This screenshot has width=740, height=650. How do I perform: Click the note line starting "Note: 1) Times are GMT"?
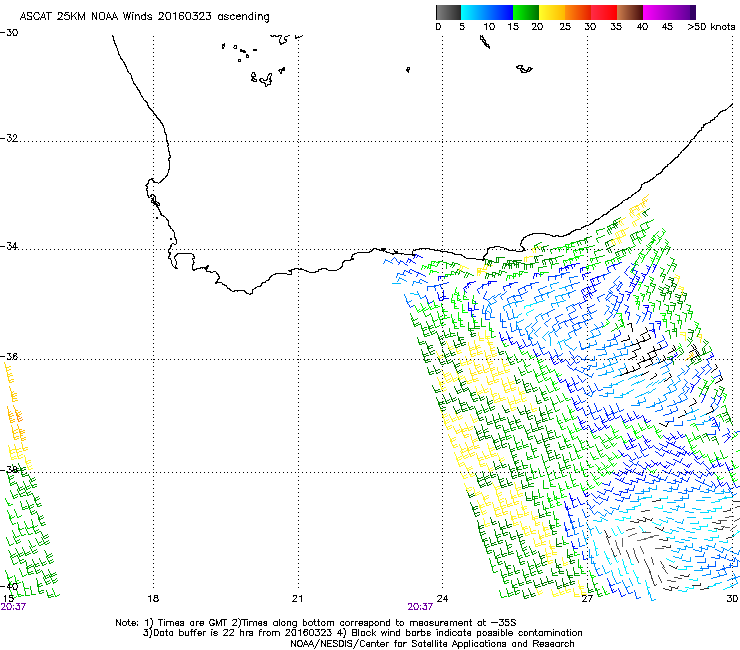pyautogui.click(x=316, y=623)
